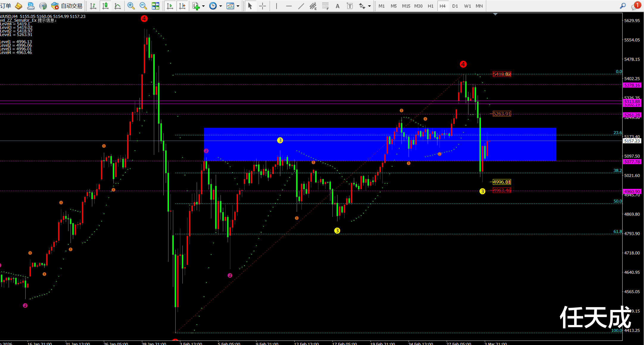Tile chart windows

tap(155, 6)
